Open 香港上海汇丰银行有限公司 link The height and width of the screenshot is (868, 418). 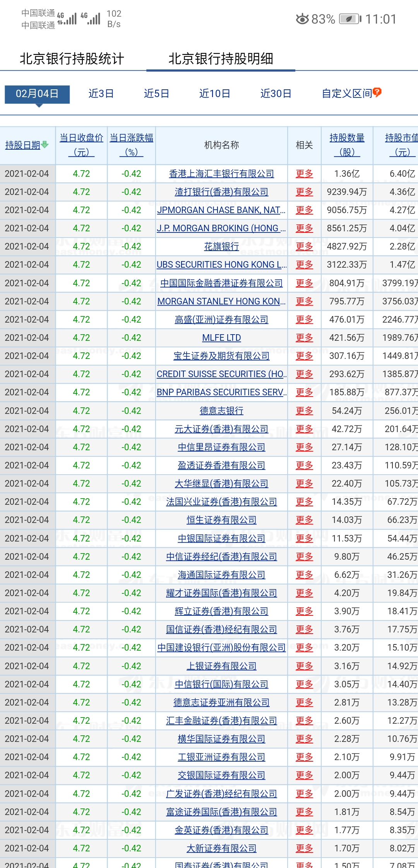[221, 174]
